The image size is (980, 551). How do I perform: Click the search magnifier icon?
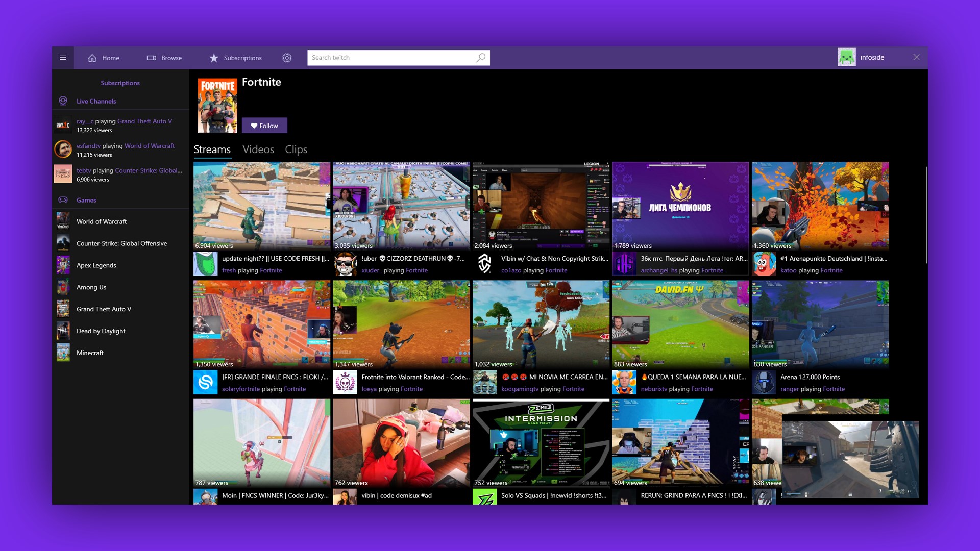pos(480,57)
